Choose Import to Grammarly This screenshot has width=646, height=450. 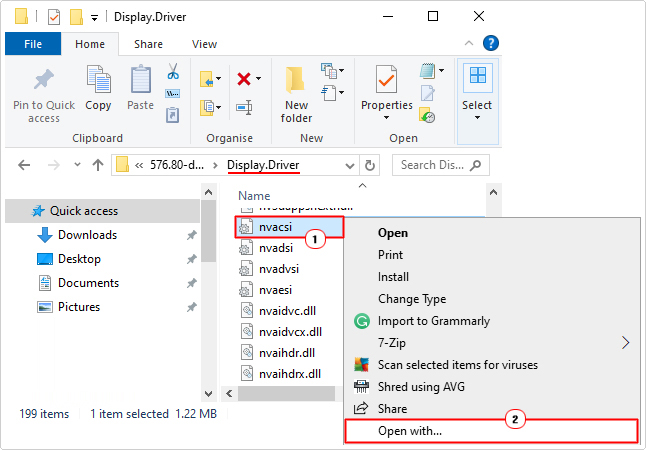click(x=492, y=321)
